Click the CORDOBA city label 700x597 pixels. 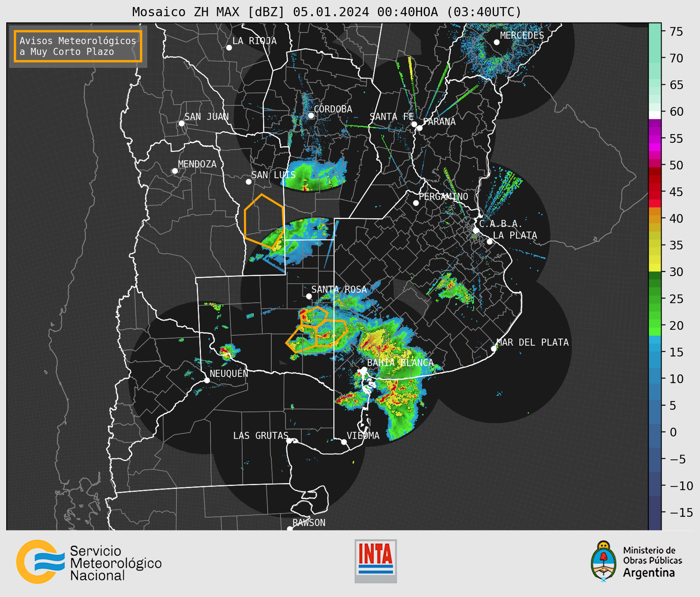333,109
